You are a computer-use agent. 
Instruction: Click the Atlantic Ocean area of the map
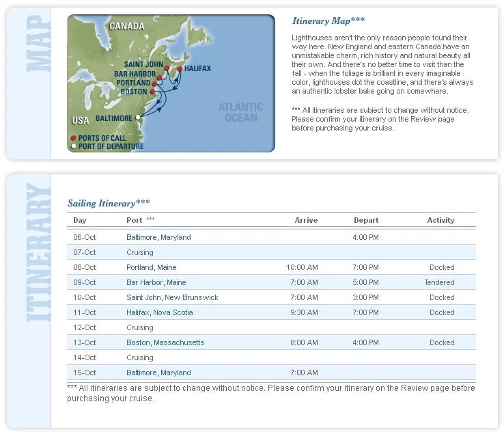(240, 112)
